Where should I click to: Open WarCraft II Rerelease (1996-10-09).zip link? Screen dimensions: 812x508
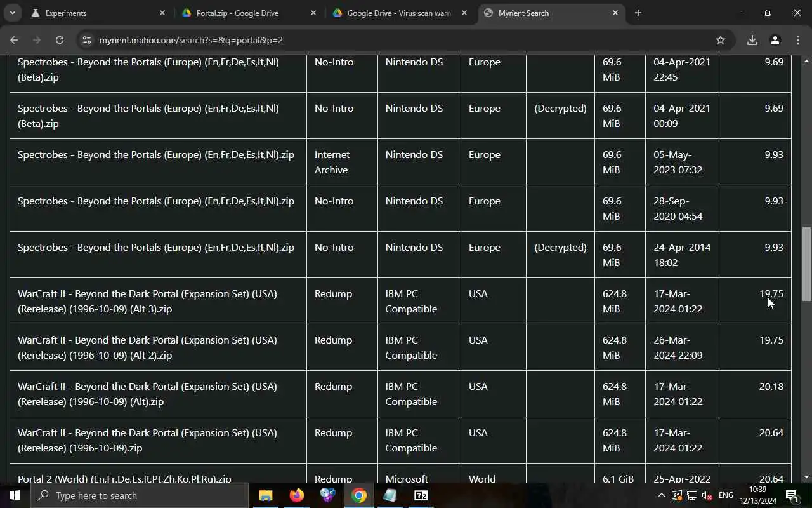pos(147,440)
